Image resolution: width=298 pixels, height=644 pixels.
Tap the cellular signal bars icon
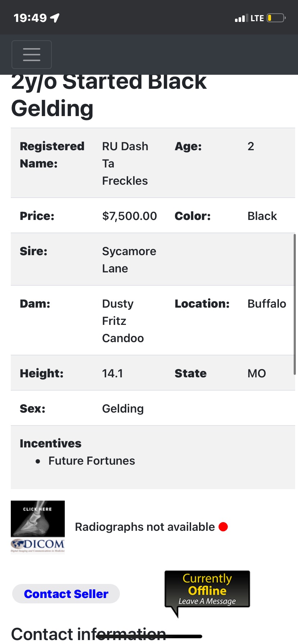(x=241, y=18)
